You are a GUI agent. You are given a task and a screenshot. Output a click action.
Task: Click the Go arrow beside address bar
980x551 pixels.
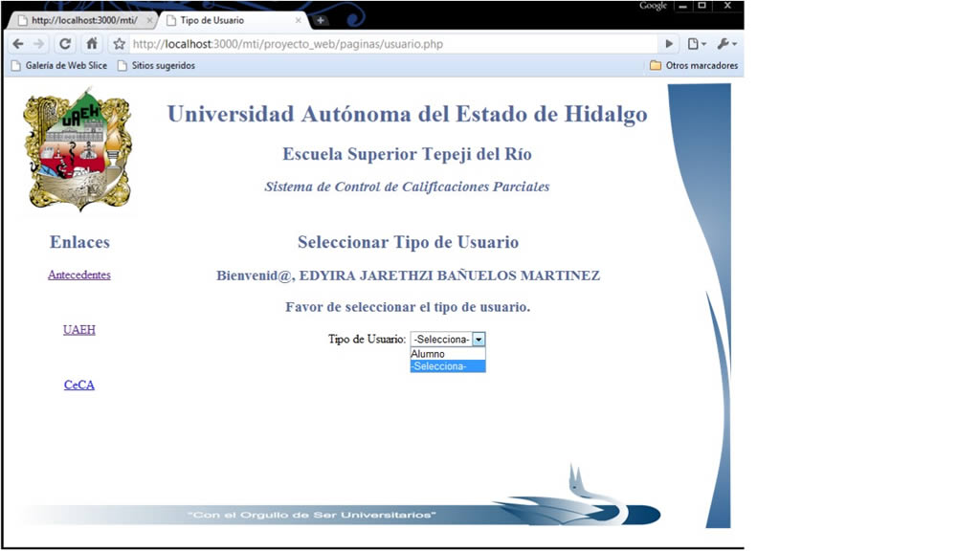tap(669, 44)
